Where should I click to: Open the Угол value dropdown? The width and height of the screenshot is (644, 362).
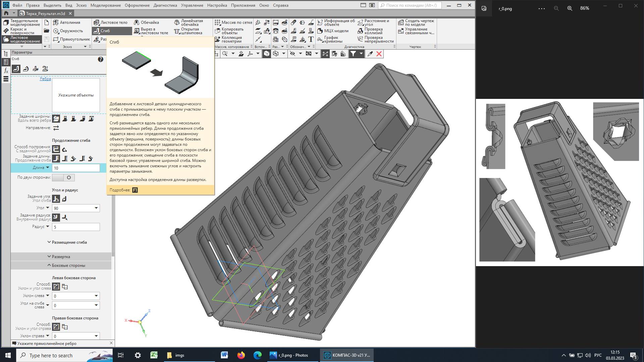96,208
